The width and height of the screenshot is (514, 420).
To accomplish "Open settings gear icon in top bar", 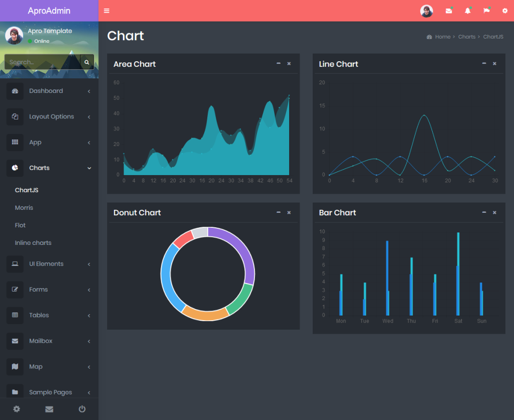I will pyautogui.click(x=505, y=11).
